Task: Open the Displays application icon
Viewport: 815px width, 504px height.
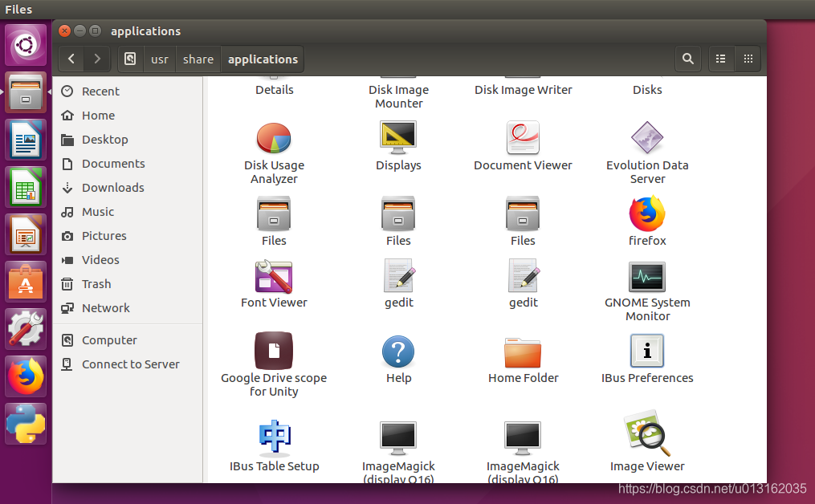Action: coord(398,138)
